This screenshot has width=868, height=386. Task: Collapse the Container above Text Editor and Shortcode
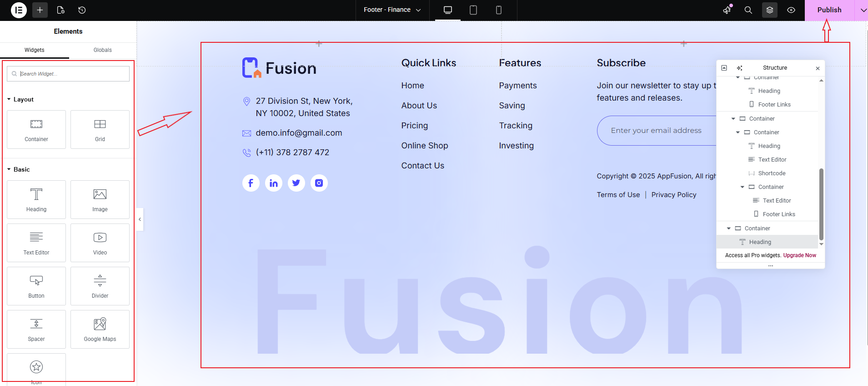point(738,132)
